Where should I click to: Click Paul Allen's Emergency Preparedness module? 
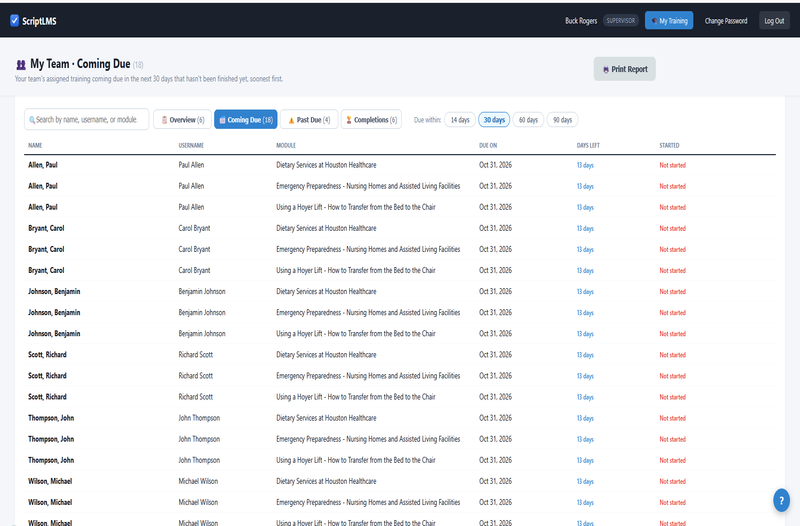tap(368, 186)
